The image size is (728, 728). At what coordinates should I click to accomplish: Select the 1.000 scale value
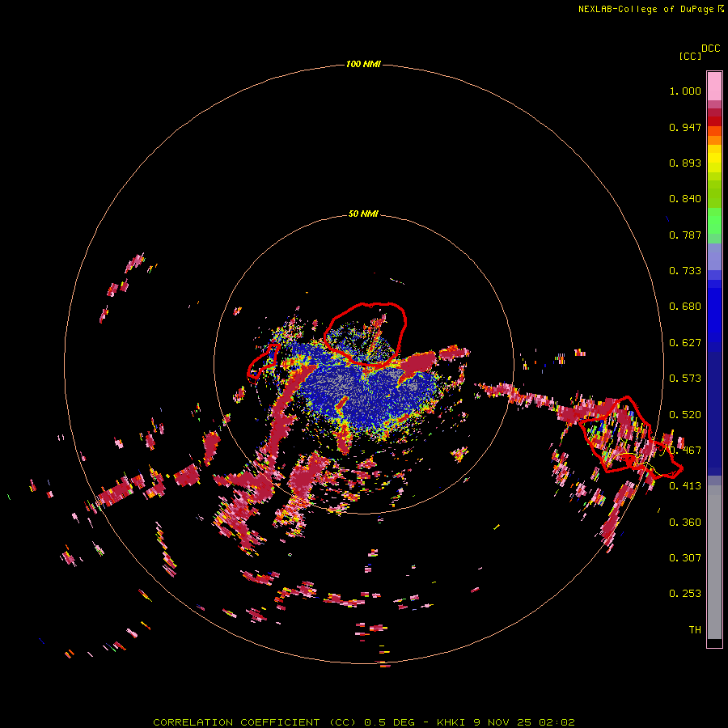685,91
